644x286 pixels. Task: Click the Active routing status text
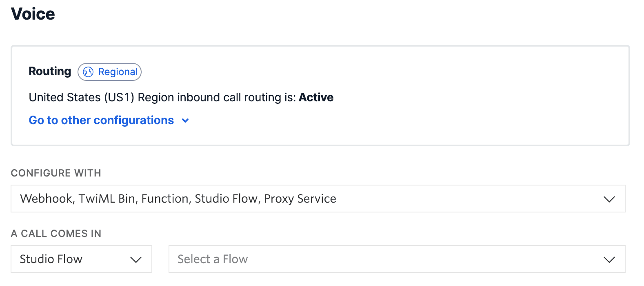click(317, 97)
